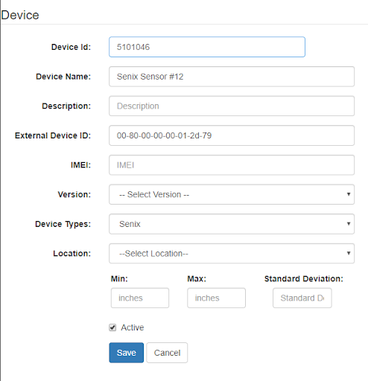Image resolution: width=368 pixels, height=381 pixels.
Task: Click the empty IMEI input box
Action: [x=232, y=165]
